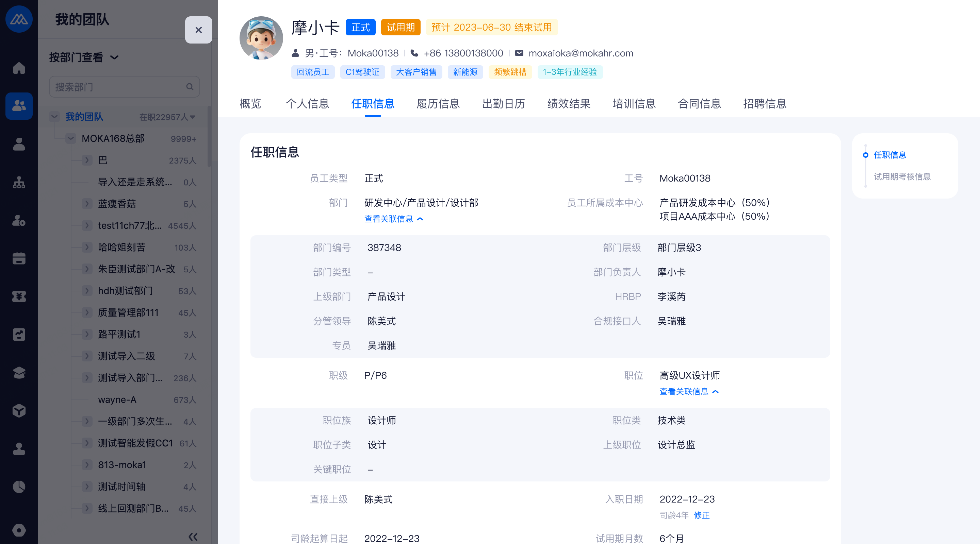
Task: Switch to the 概览 tab
Action: point(250,103)
